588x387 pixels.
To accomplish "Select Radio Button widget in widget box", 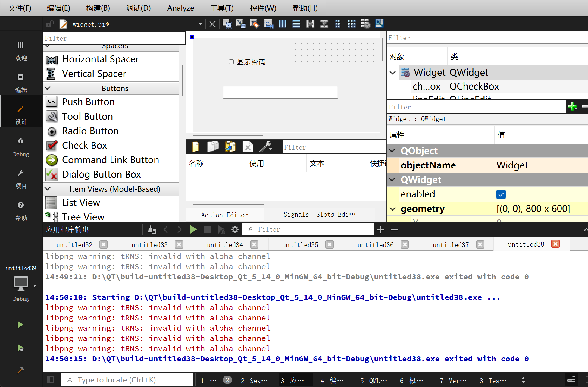I will pos(90,131).
